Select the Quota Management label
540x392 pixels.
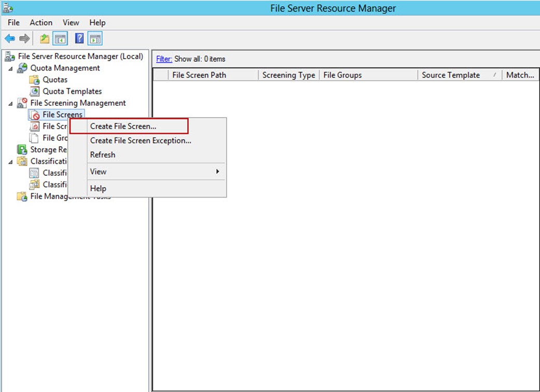click(65, 68)
